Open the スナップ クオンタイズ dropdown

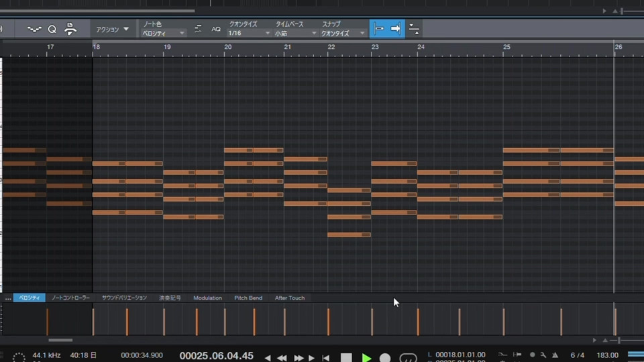coord(343,34)
